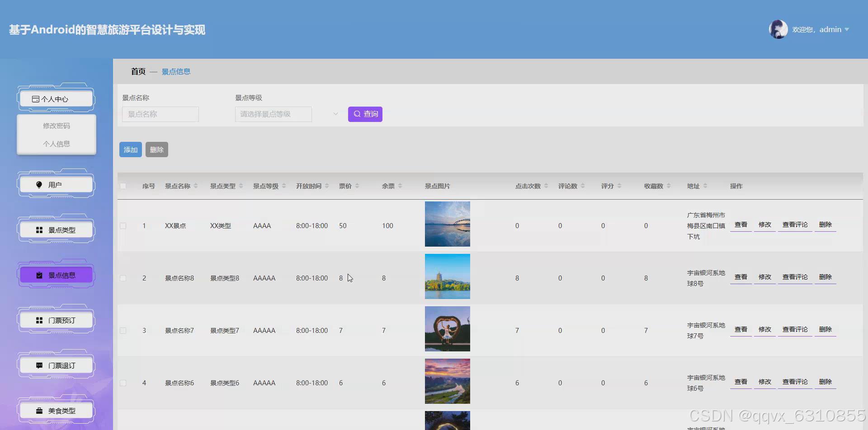The height and width of the screenshot is (430, 868).
Task: Click 修改 for 景点名称7 row
Action: (765, 330)
